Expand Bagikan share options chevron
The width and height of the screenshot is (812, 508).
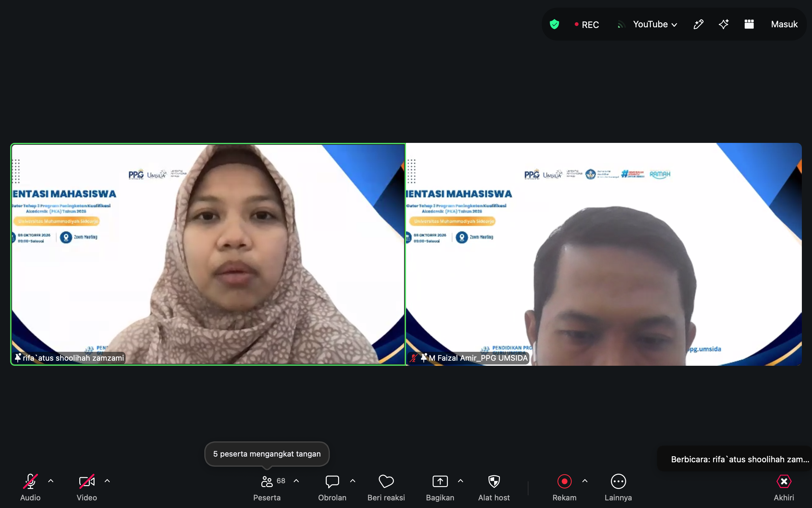[x=461, y=481]
